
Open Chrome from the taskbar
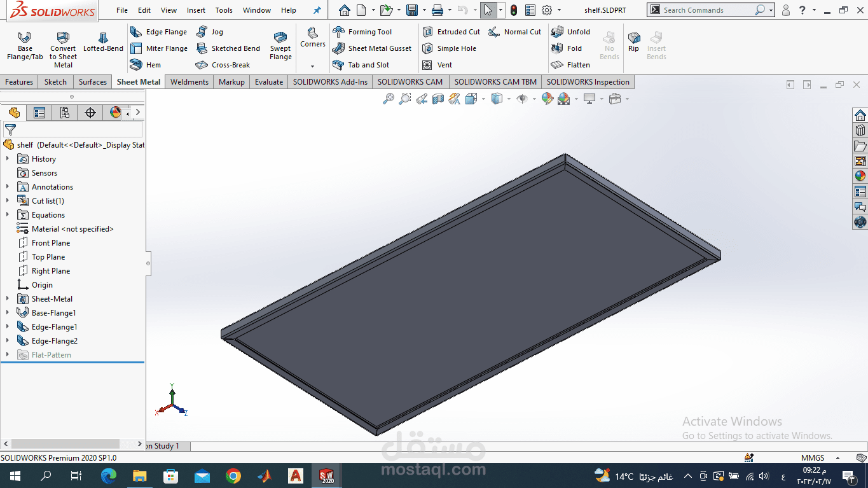click(233, 475)
